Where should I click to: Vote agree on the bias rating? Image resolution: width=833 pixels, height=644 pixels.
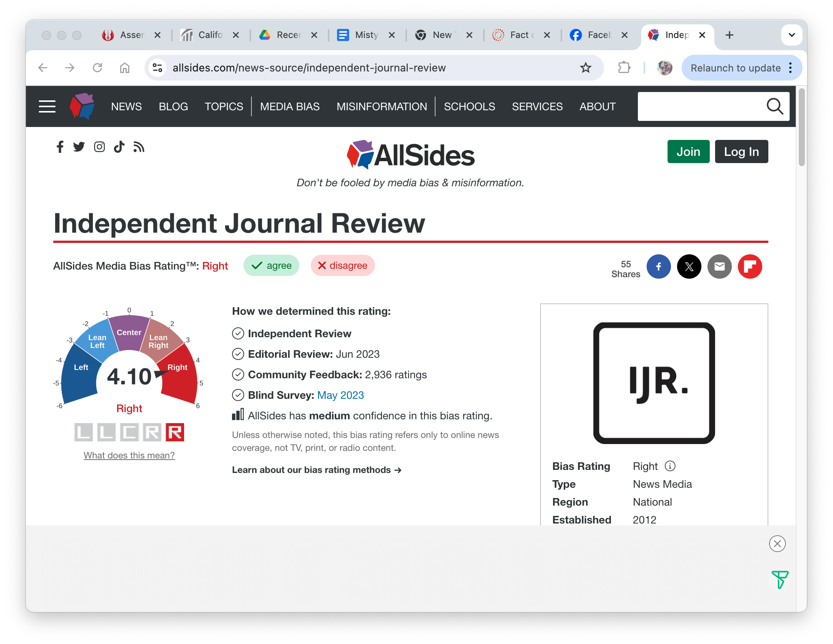point(271,265)
